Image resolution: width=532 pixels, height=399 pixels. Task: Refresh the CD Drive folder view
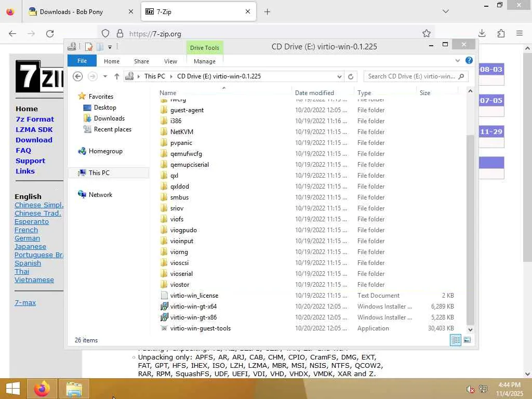(351, 76)
